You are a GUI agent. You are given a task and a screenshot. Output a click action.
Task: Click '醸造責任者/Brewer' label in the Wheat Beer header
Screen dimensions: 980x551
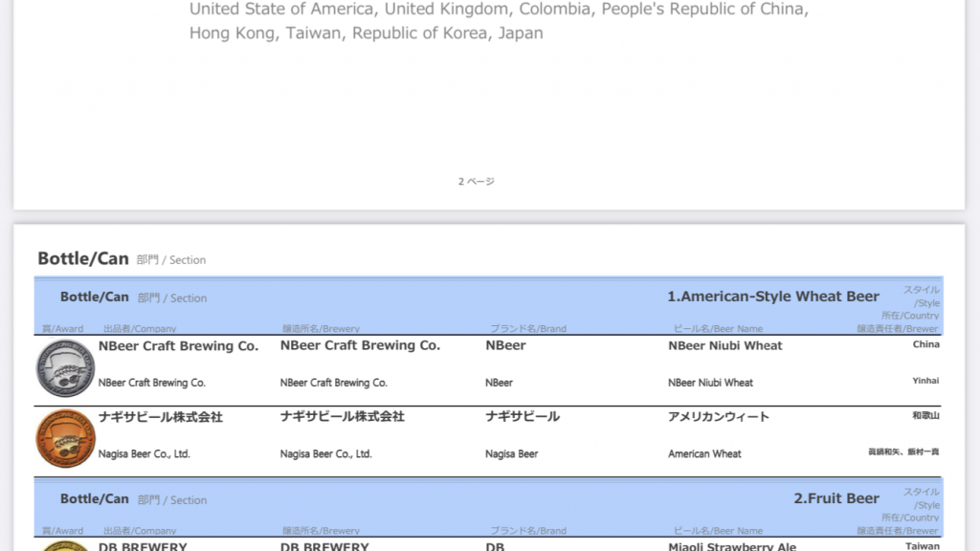pyautogui.click(x=898, y=329)
